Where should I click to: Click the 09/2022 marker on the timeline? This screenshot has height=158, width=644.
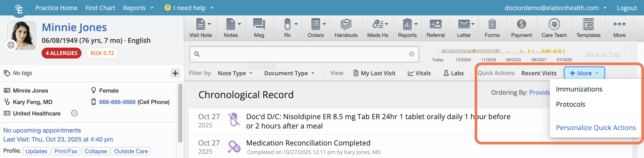513,60
